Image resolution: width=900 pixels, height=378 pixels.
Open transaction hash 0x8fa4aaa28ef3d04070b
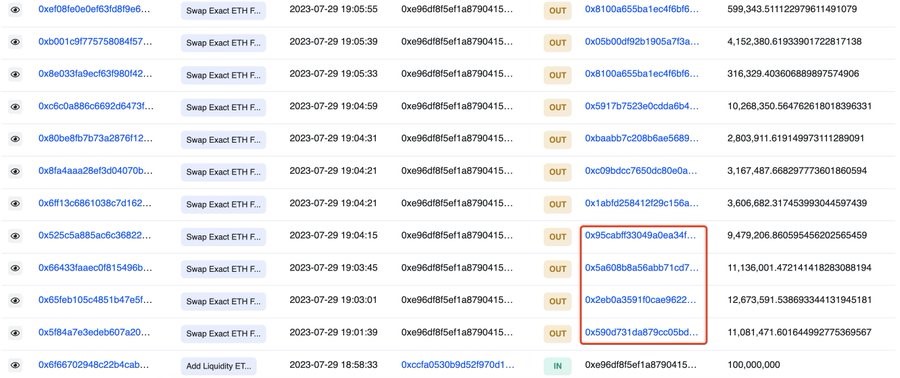(95, 170)
